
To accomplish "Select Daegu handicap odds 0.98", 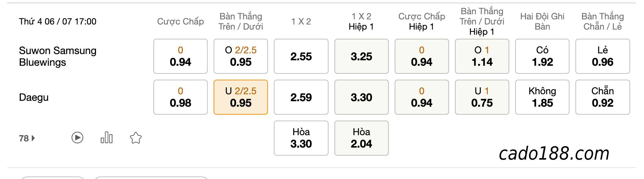I will [x=180, y=97].
